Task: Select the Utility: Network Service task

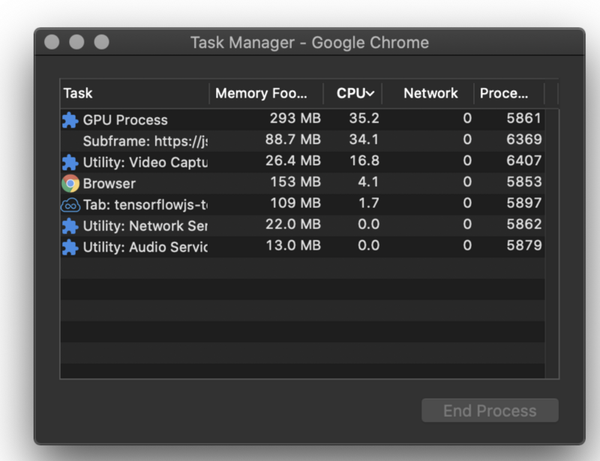Action: 145,226
